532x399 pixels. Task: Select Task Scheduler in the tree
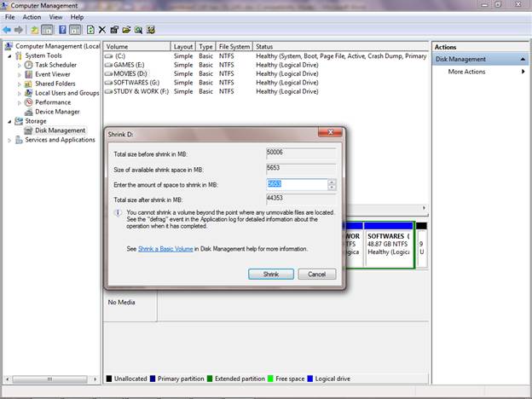(x=55, y=65)
